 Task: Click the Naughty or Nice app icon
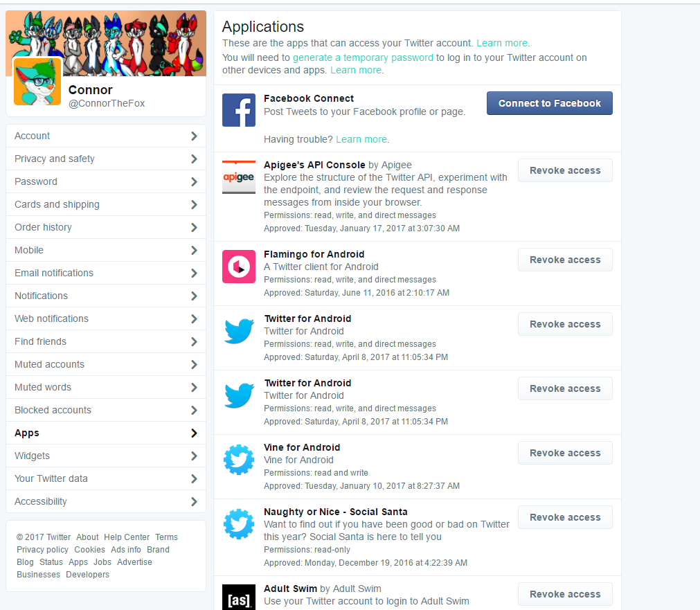tap(239, 524)
